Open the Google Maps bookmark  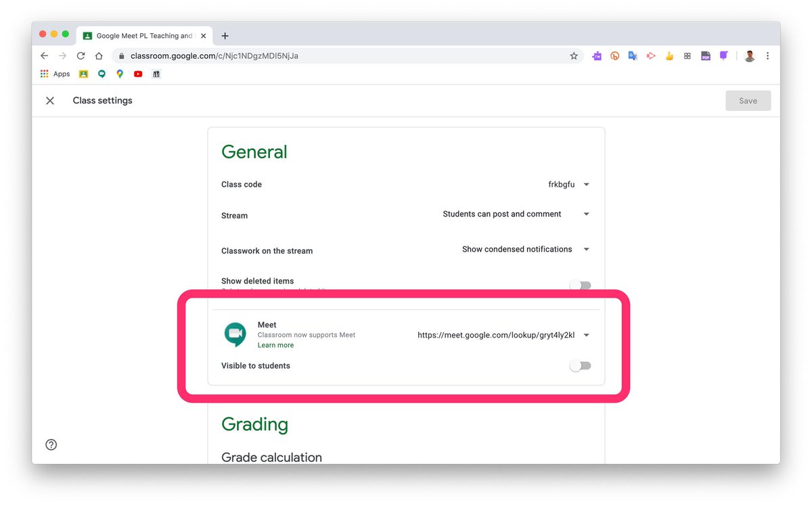point(120,74)
